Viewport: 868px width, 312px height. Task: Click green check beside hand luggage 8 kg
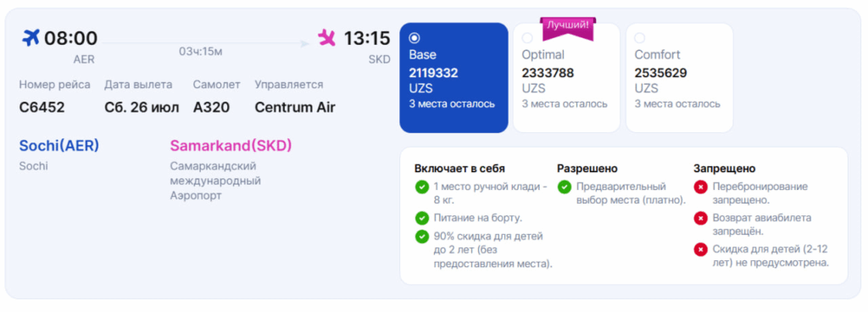[x=422, y=187]
